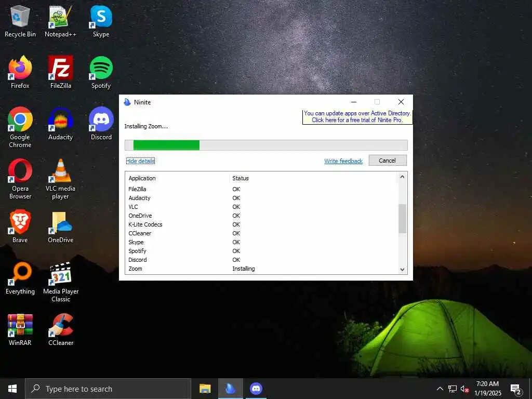Select the FileZilla row in the list

click(x=261, y=189)
